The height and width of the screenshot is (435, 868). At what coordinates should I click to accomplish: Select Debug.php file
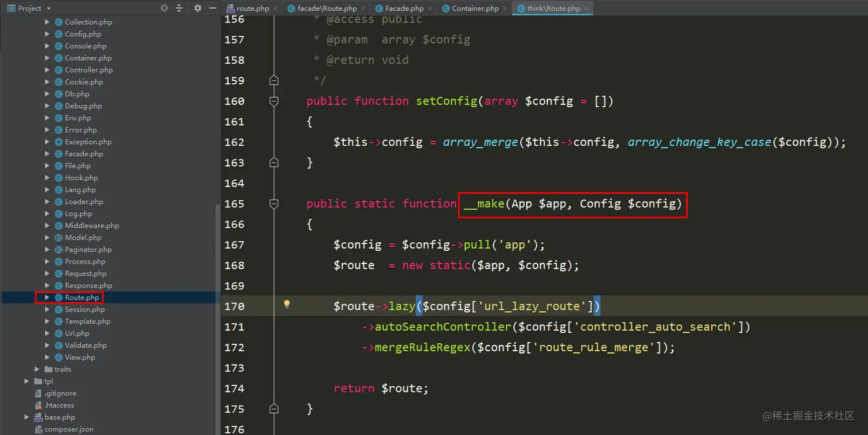tap(83, 106)
